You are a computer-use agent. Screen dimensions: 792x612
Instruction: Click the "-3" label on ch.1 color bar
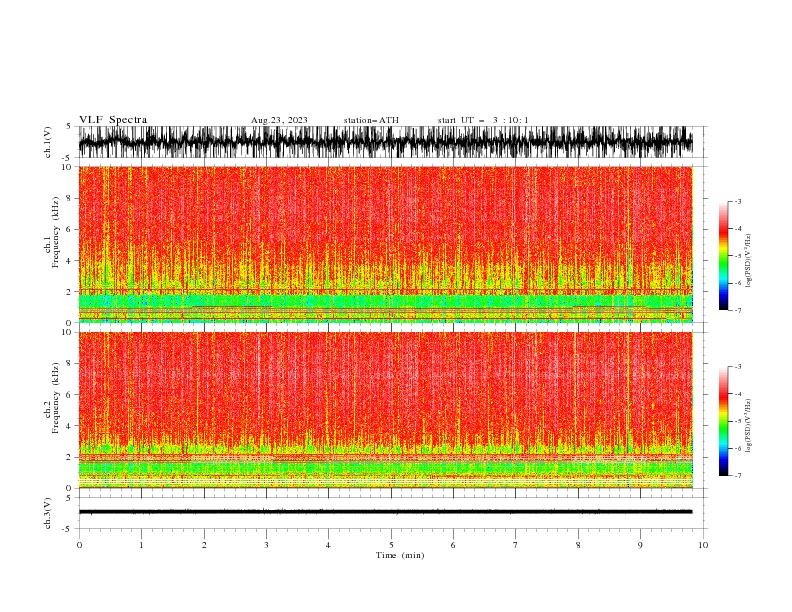coord(737,201)
